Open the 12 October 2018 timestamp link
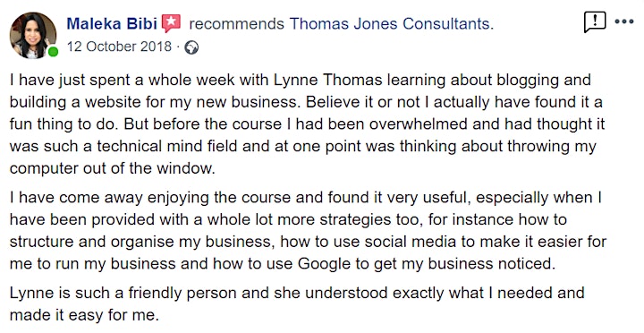Image resolution: width=644 pixels, height=333 pixels. click(x=119, y=47)
